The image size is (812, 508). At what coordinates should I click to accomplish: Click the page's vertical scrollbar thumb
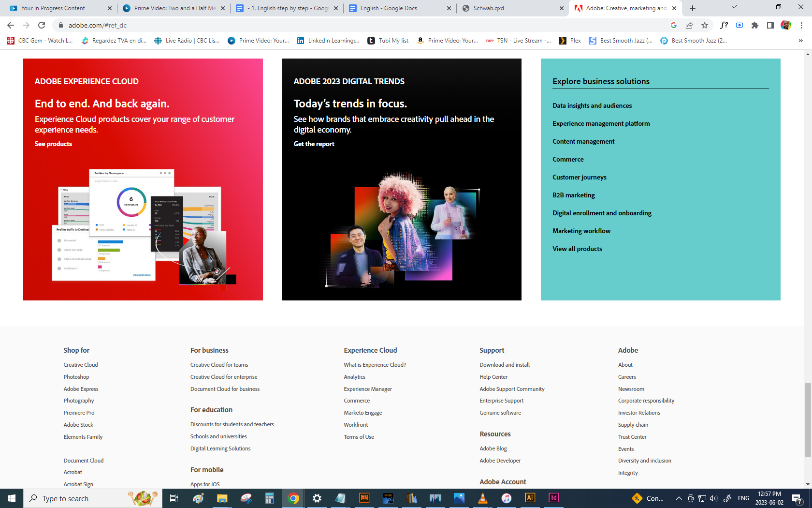click(x=808, y=419)
